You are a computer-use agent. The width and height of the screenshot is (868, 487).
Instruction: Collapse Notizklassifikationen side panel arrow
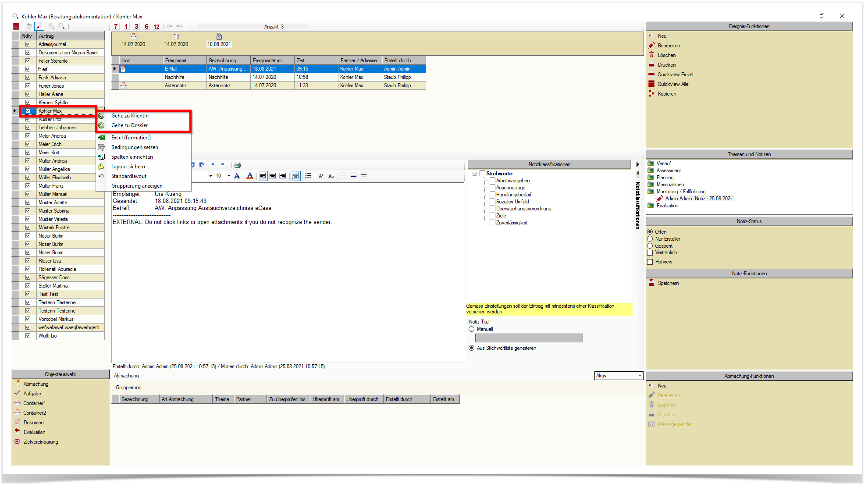coord(637,164)
